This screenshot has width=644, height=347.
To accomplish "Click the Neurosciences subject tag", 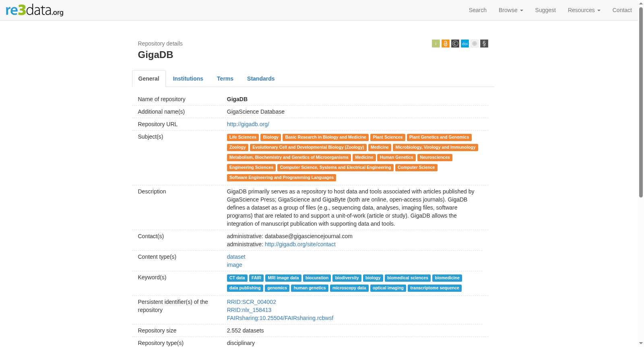I will point(435,158).
